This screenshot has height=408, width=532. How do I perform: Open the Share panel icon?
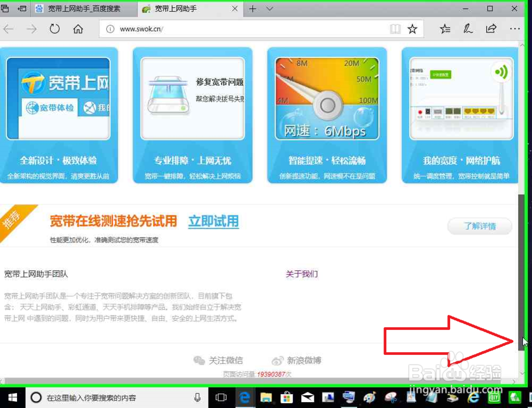click(x=491, y=29)
